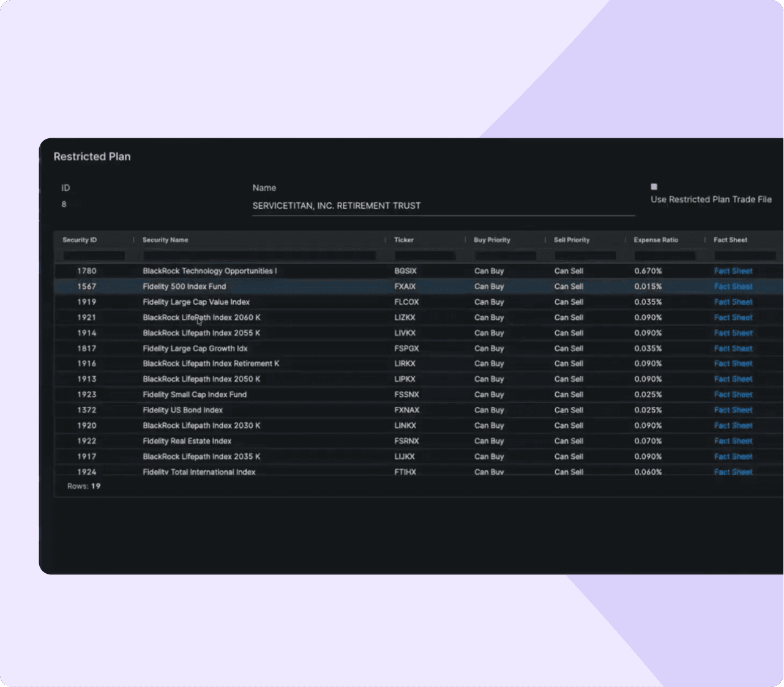
Task: Select BlackRock Lifepath Index 2055 K name
Action: click(x=201, y=333)
